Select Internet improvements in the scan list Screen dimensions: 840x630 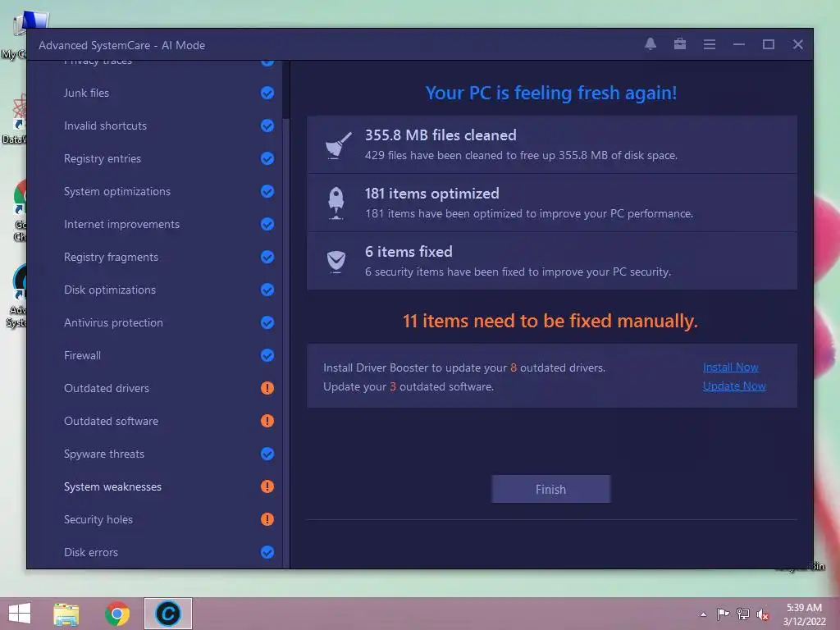pos(121,224)
